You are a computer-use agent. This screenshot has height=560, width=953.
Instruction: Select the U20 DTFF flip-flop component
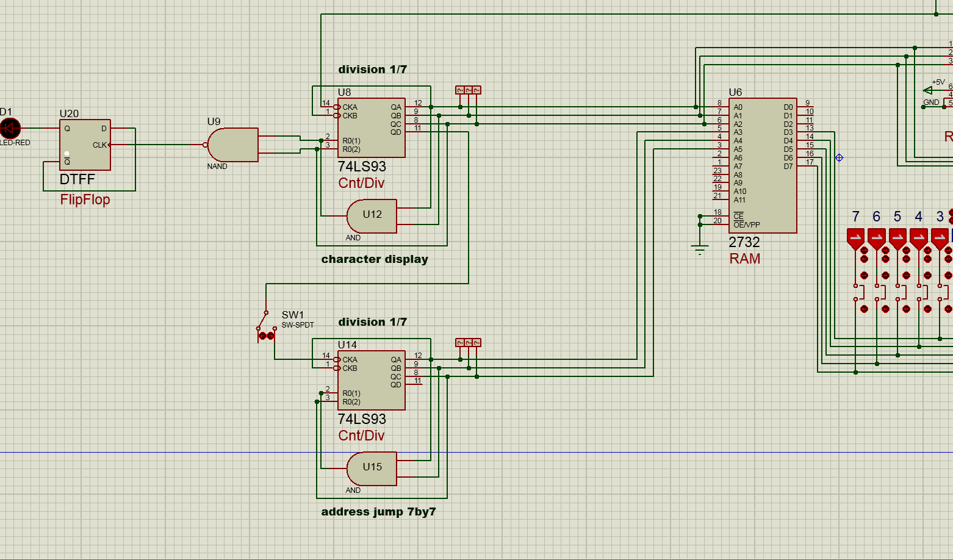pyautogui.click(x=85, y=145)
